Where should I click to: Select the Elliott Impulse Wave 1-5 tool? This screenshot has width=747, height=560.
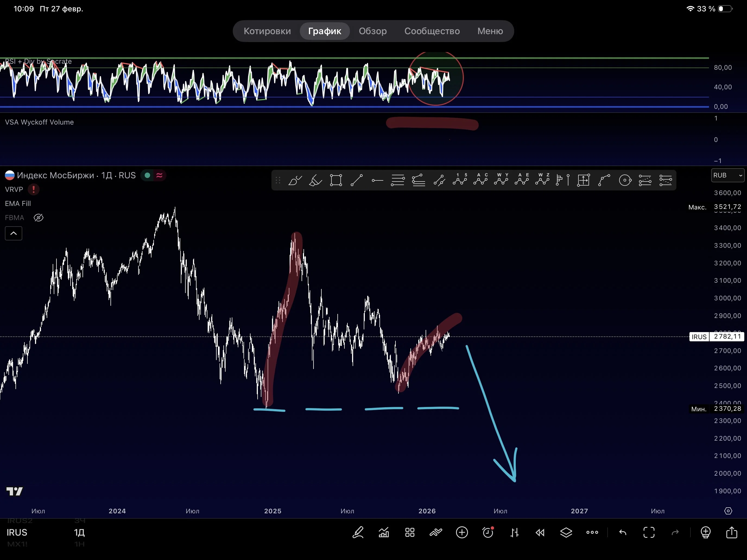pos(460,179)
